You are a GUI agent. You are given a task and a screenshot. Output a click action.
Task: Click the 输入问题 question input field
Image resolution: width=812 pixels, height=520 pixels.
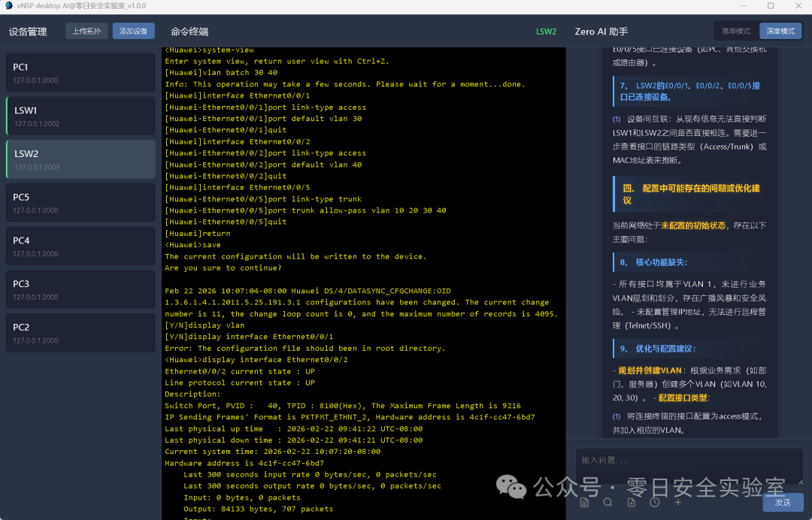point(688,466)
